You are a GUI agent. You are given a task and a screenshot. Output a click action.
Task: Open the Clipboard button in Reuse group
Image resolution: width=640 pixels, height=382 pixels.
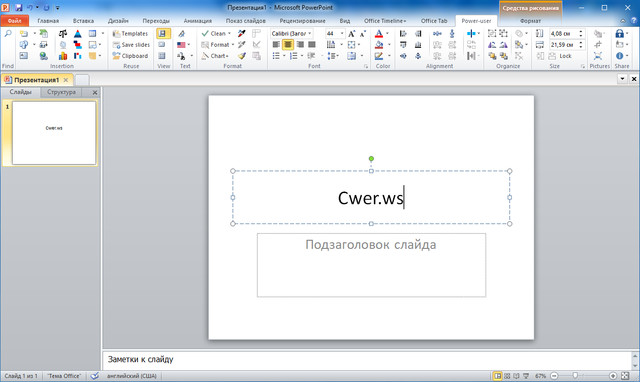click(130, 56)
